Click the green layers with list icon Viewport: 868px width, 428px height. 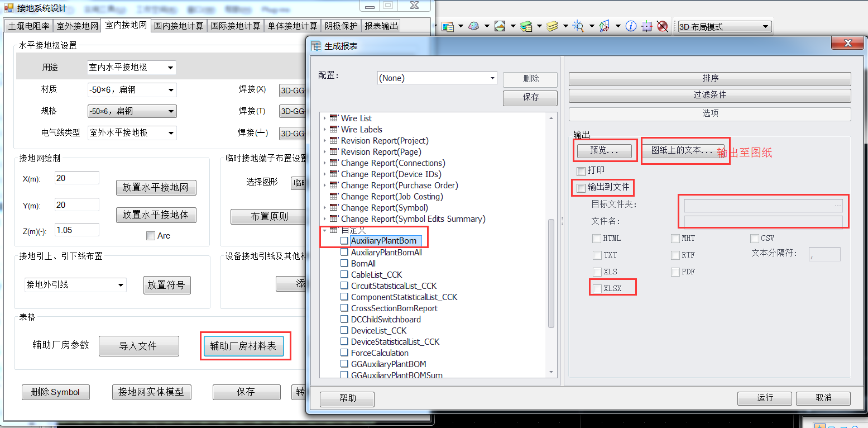tap(526, 26)
